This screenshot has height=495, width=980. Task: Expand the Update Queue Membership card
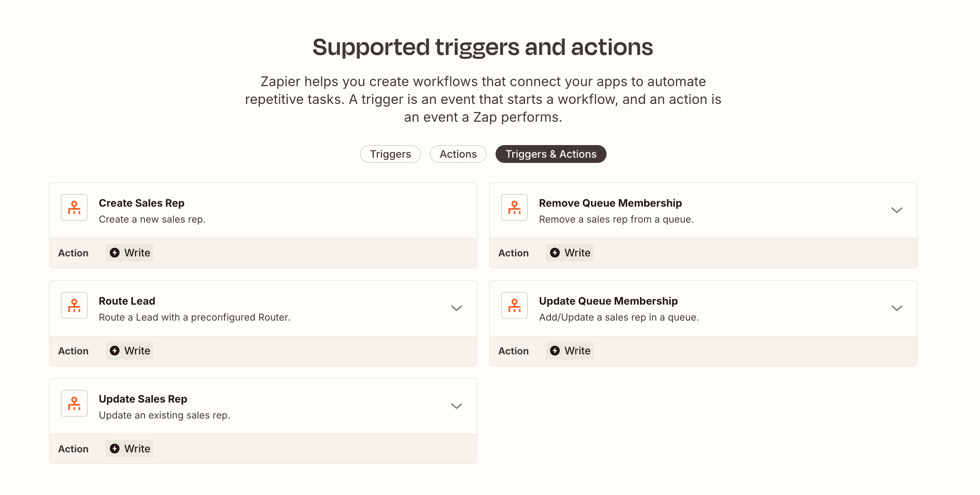897,308
